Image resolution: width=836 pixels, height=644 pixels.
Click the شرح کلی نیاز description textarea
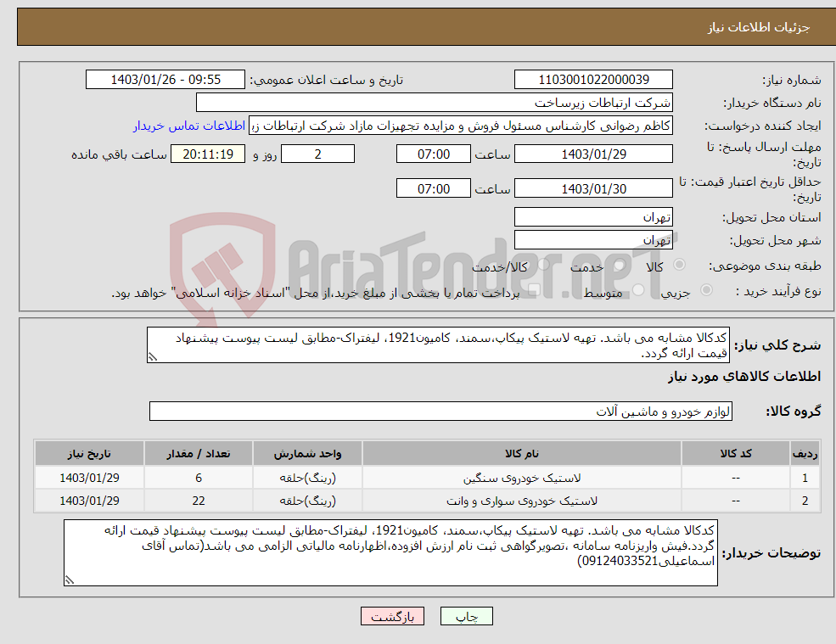click(x=438, y=345)
